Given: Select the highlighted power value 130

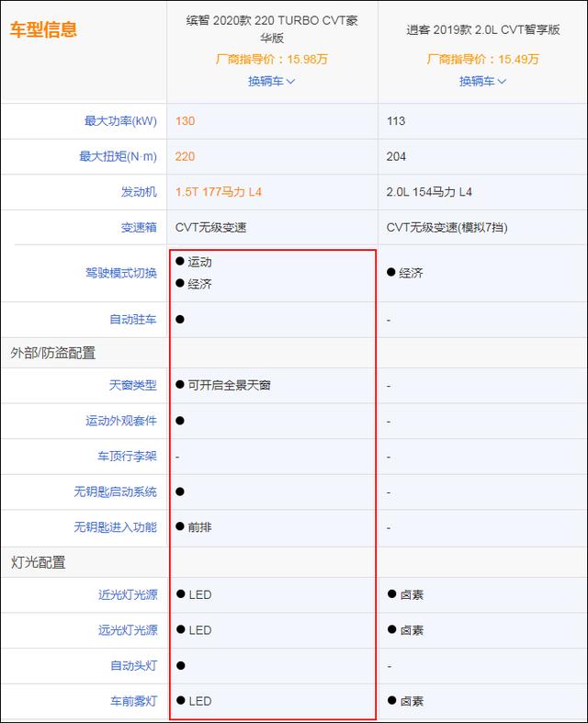Looking at the screenshot, I should tap(185, 121).
